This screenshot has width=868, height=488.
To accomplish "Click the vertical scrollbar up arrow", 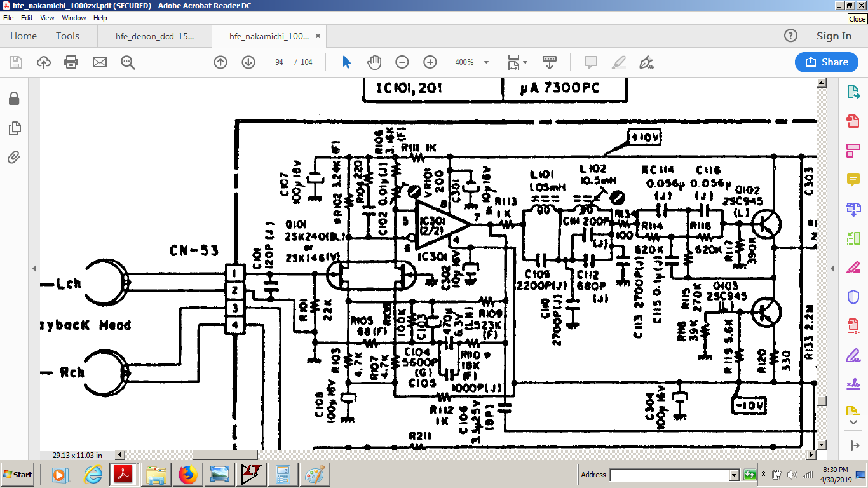I will coord(822,83).
